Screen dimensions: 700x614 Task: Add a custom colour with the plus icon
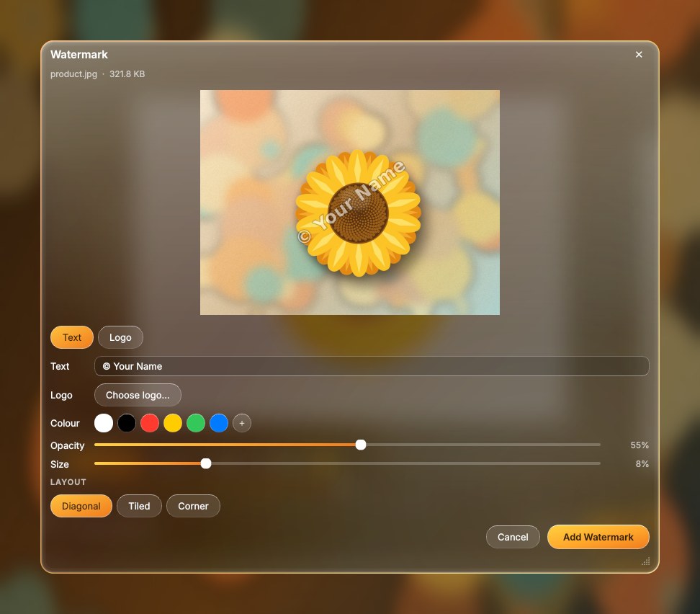(x=242, y=423)
